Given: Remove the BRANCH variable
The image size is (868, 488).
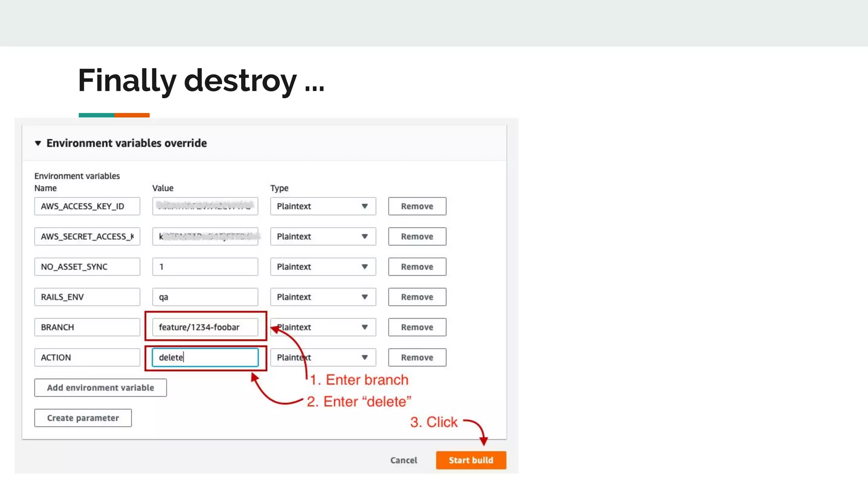Looking at the screenshot, I should click(x=417, y=327).
